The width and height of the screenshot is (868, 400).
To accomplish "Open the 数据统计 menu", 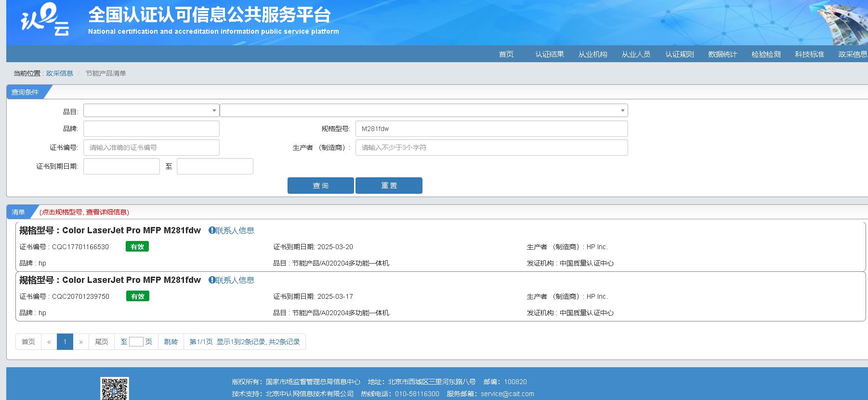I will 723,54.
